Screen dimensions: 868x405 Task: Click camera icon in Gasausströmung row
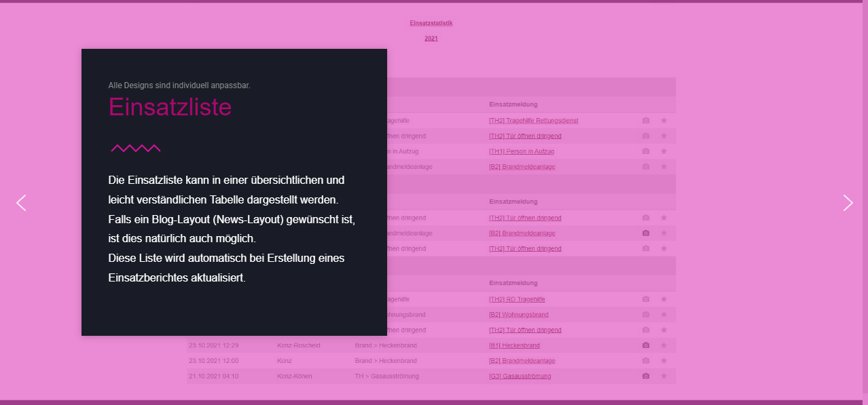pos(646,376)
